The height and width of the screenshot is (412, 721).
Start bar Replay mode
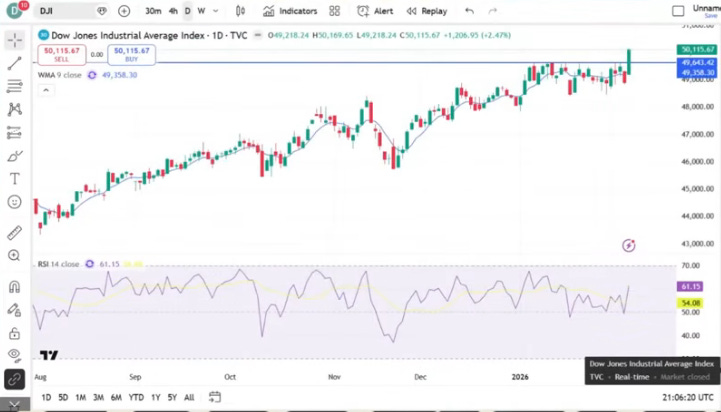(x=427, y=11)
